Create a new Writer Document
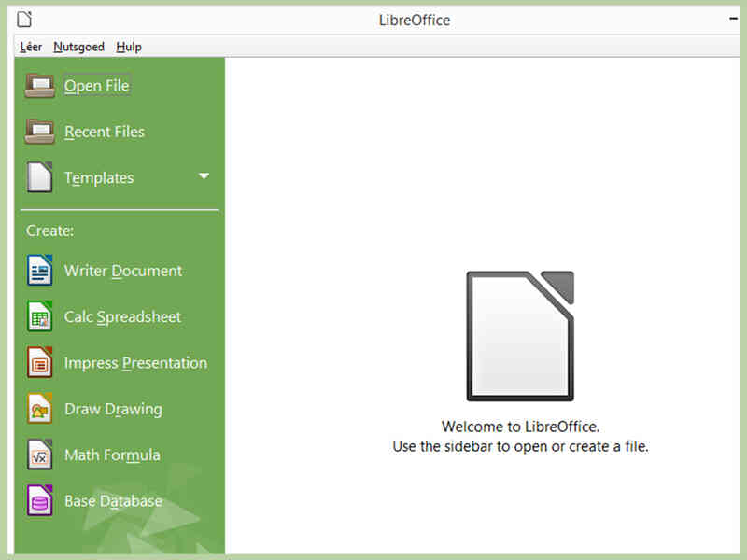 click(x=123, y=271)
